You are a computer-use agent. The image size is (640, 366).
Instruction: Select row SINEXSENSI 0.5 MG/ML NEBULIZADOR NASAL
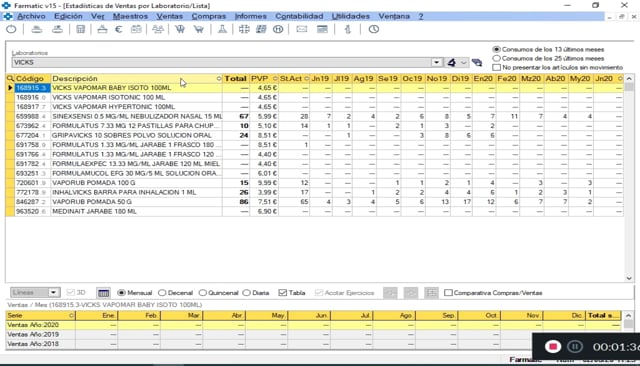[x=314, y=116]
